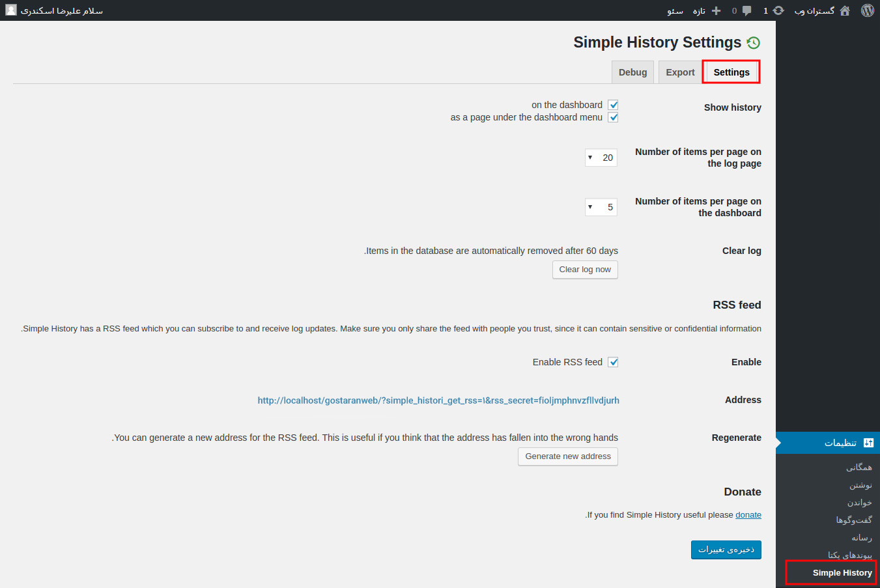The image size is (880, 588).
Task: Toggle Enable RSS feed checkbox
Action: (x=613, y=362)
